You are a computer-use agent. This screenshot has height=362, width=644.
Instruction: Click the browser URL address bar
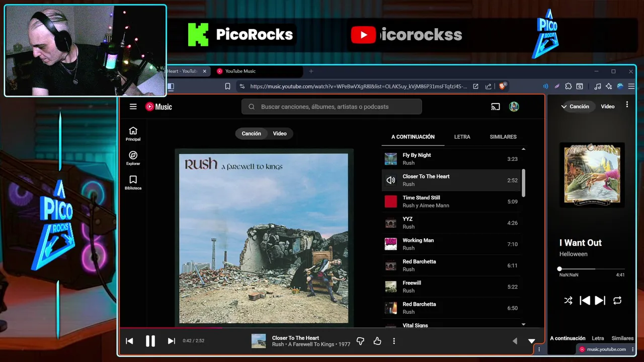[358, 86]
